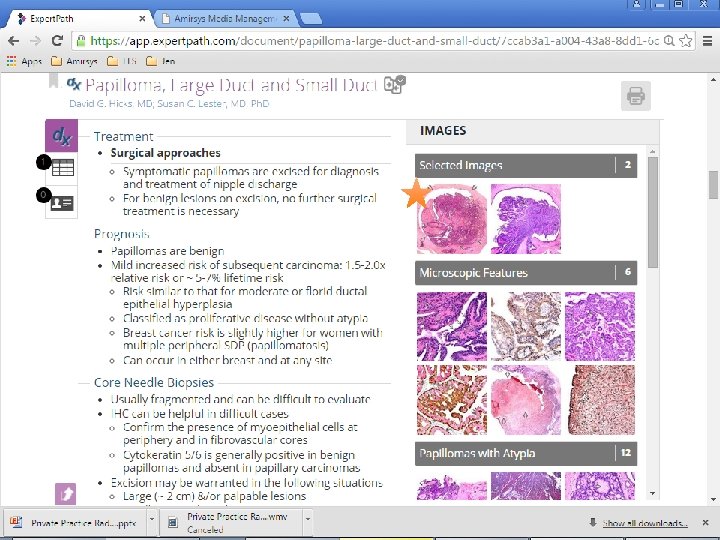Open a new browser tab
Viewport: 720px width, 540px height.
pyautogui.click(x=311, y=19)
